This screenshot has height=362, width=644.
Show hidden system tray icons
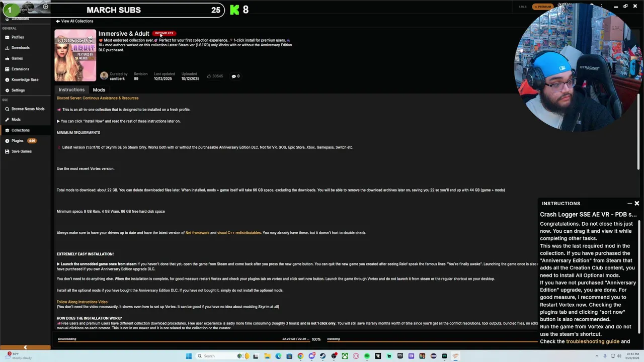pyautogui.click(x=597, y=356)
